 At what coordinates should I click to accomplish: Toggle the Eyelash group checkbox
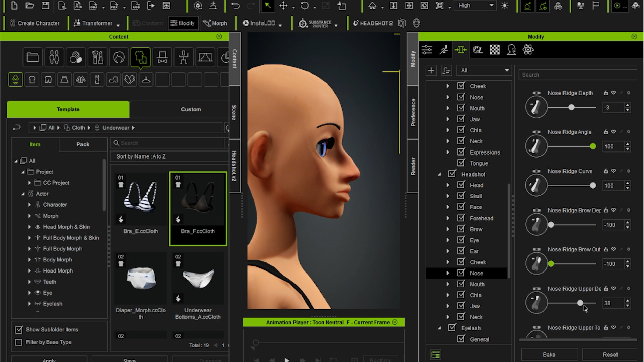[452, 328]
